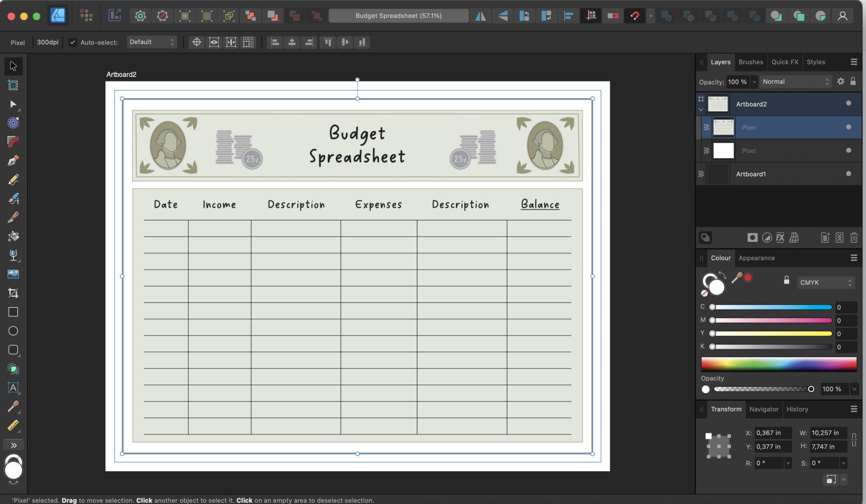The width and height of the screenshot is (866, 504).
Task: Open the Auto-select Default dropdown
Action: tap(151, 42)
